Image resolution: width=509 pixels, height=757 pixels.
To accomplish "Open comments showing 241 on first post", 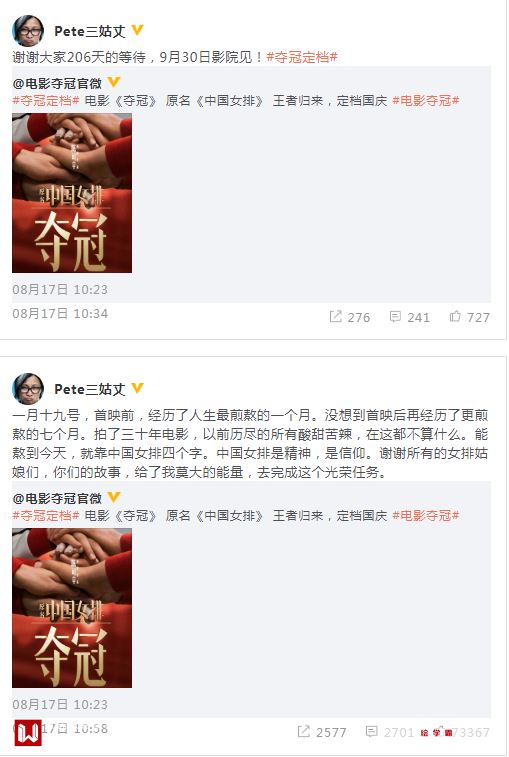I will tap(410, 317).
